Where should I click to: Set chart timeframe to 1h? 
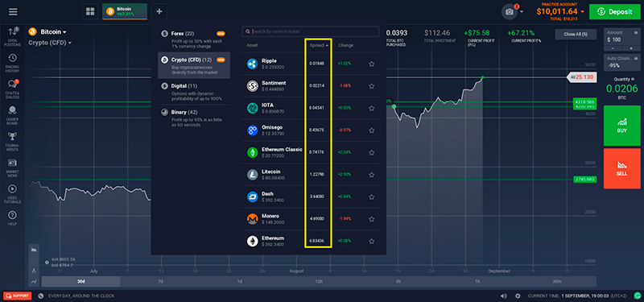click(477, 281)
